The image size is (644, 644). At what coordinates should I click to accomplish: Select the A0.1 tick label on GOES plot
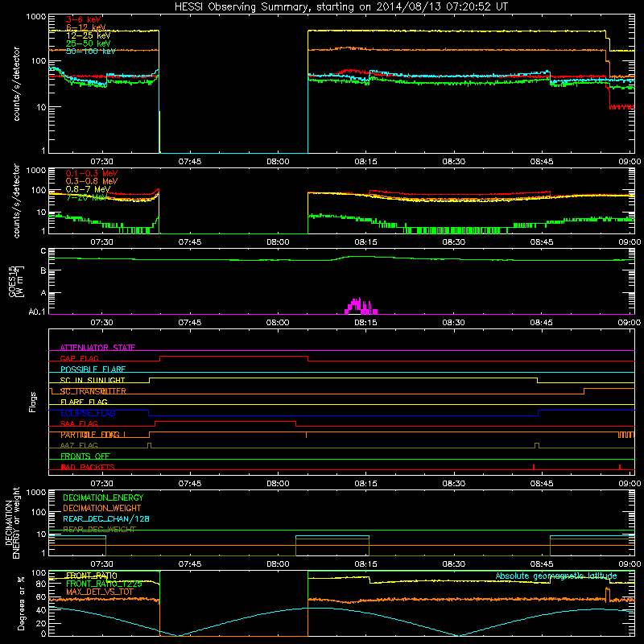click(37, 312)
